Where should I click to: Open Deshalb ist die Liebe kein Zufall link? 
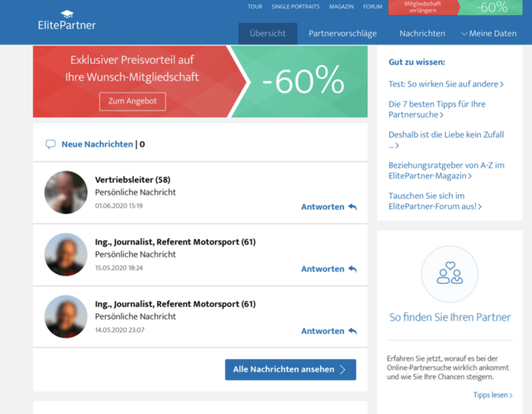tap(446, 140)
